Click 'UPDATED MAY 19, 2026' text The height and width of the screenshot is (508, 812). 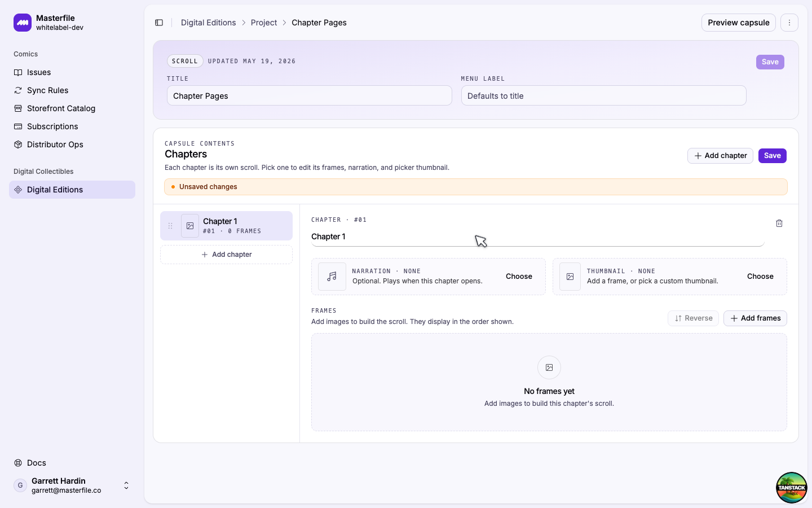pyautogui.click(x=252, y=61)
